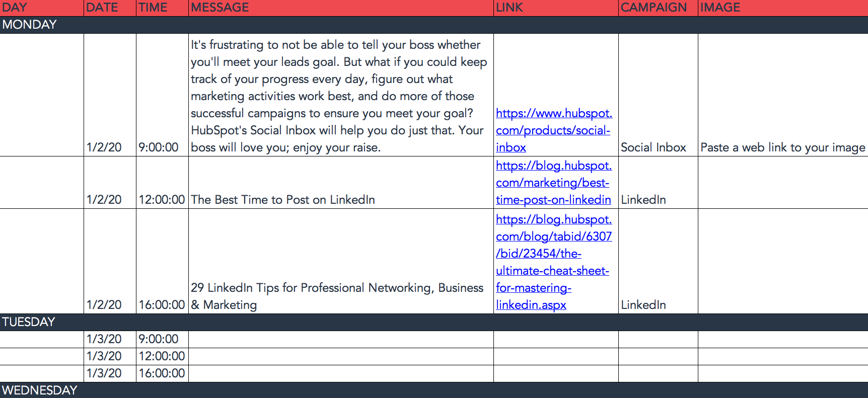Select the 1/3/20 date cell at 16:00:00

(110, 373)
